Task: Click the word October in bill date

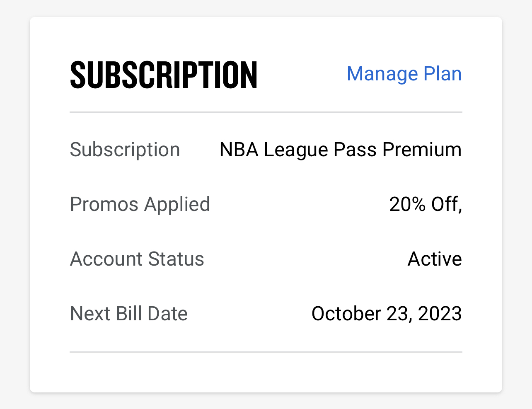Action: [x=346, y=314]
